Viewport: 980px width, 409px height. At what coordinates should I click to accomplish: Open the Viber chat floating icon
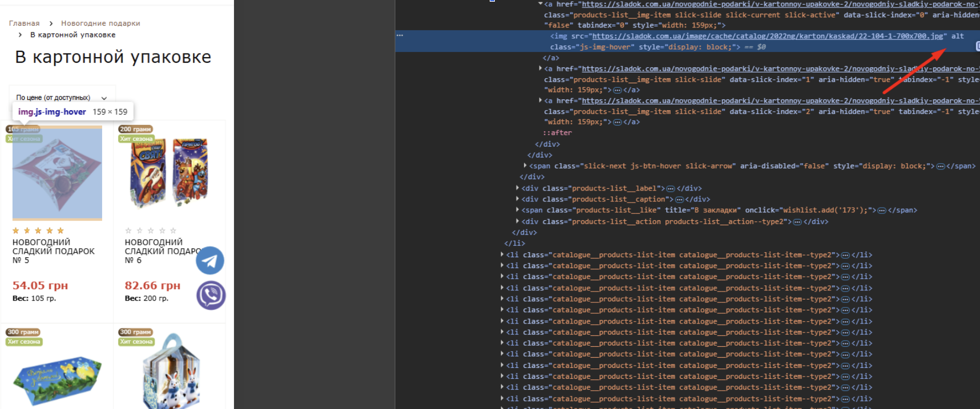coord(211,295)
